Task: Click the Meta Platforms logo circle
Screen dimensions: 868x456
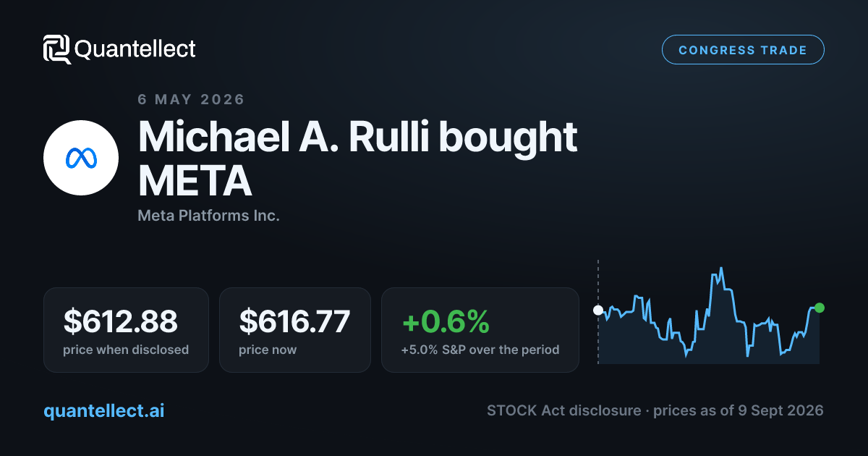Action: click(81, 158)
